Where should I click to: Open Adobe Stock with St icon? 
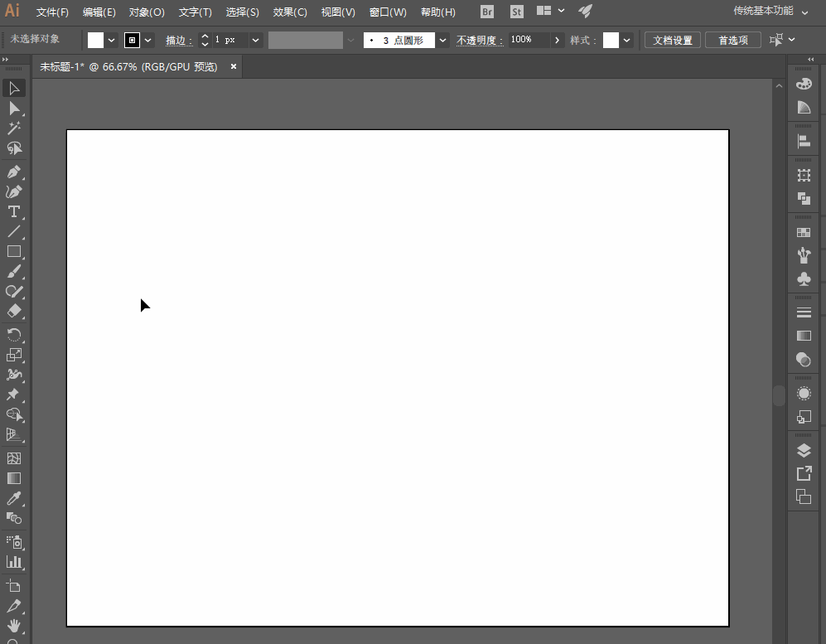[517, 12]
